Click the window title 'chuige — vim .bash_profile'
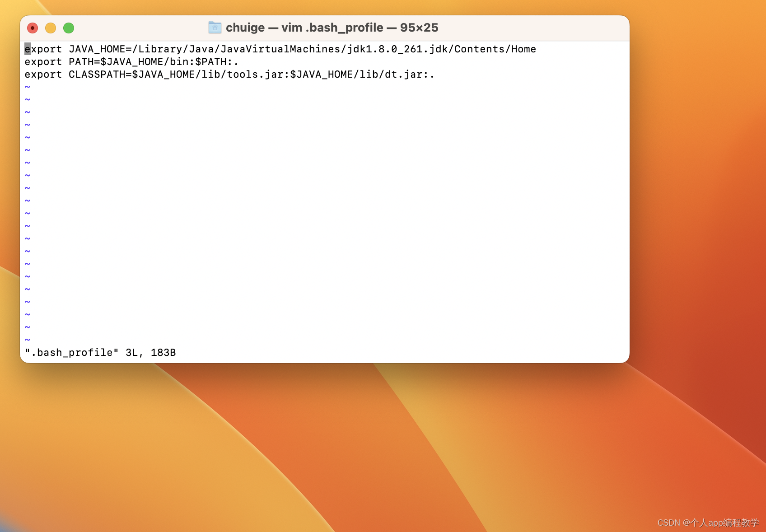766x532 pixels. pyautogui.click(x=304, y=28)
